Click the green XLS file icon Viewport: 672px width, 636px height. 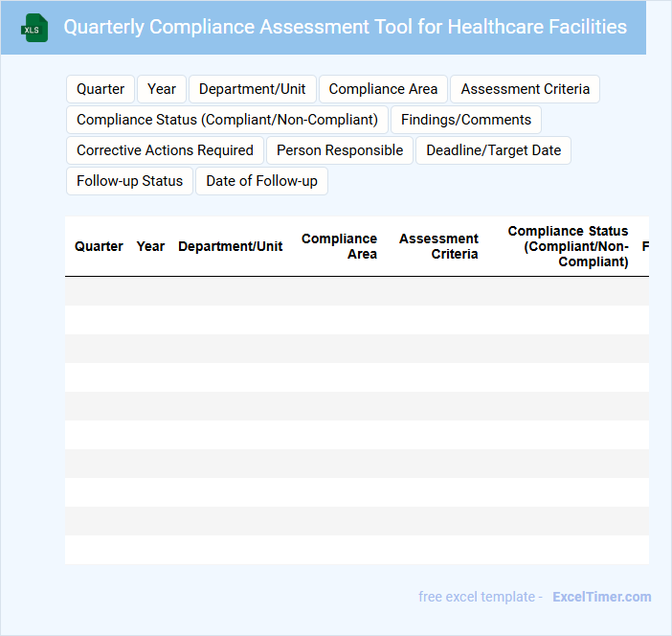click(x=34, y=28)
